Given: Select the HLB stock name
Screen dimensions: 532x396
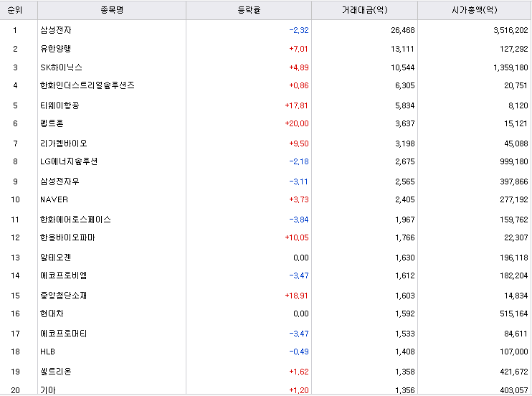Looking at the screenshot, I should coord(47,352).
